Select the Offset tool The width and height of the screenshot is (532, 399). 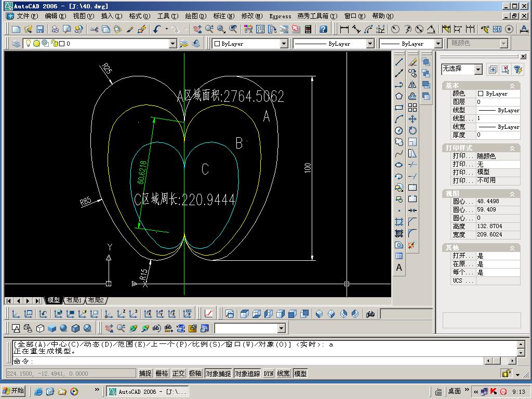pos(412,96)
